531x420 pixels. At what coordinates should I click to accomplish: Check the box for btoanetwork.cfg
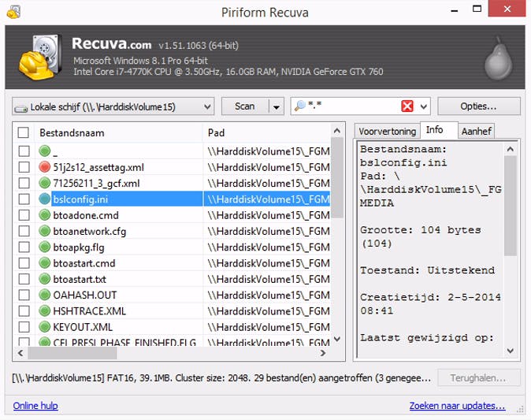24,231
